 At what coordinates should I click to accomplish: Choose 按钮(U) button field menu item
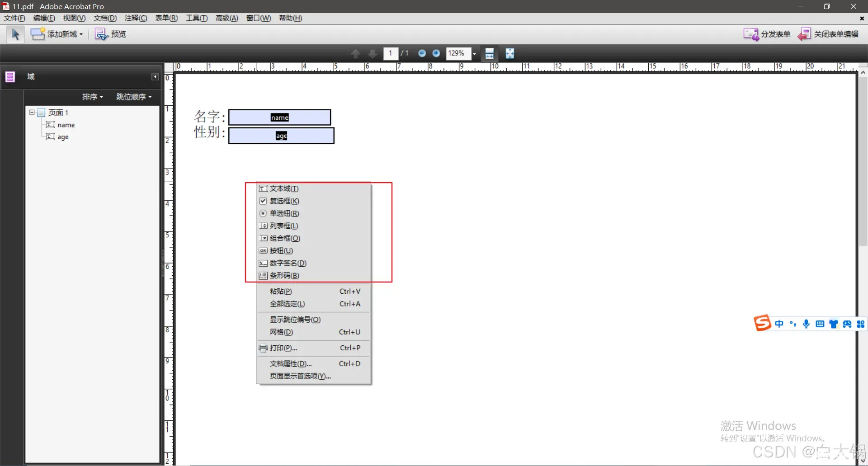coord(313,251)
